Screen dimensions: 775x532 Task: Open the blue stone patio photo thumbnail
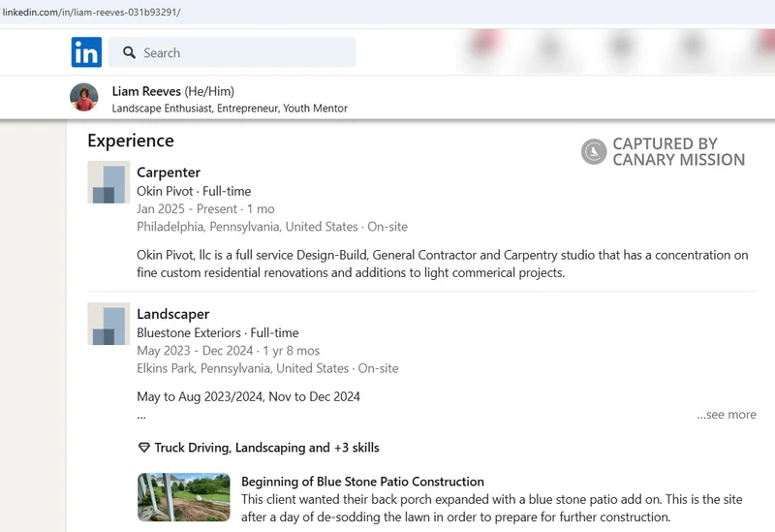tap(184, 497)
